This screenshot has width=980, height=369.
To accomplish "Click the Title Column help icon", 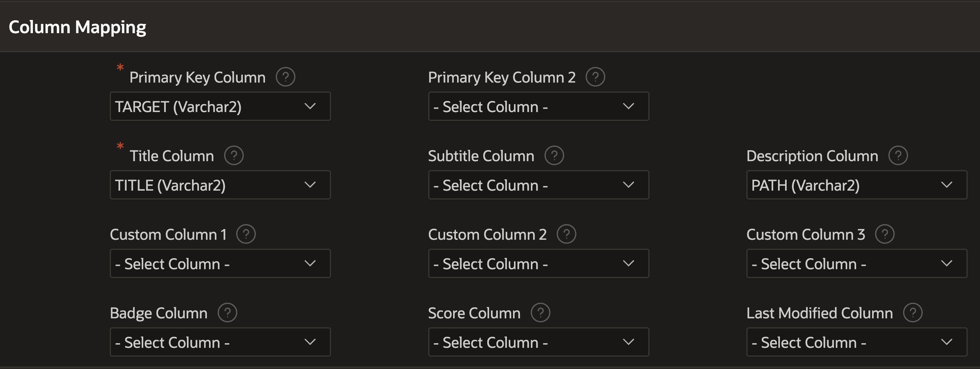I will click(x=234, y=156).
